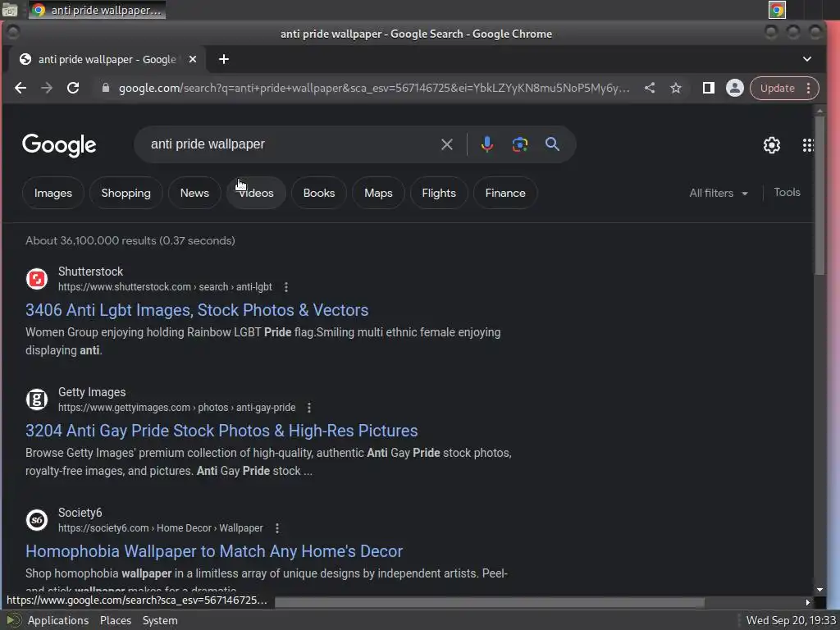
Task: Switch to News results
Action: [x=194, y=193]
